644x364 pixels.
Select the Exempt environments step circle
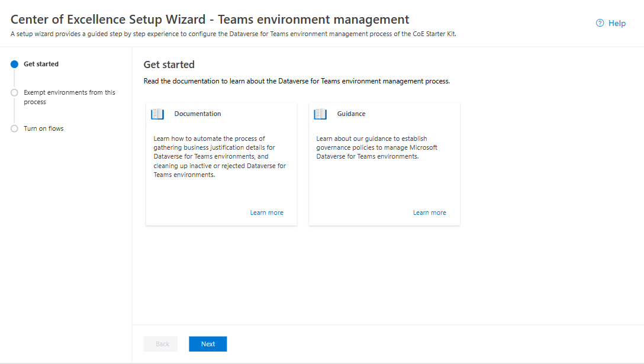[14, 92]
